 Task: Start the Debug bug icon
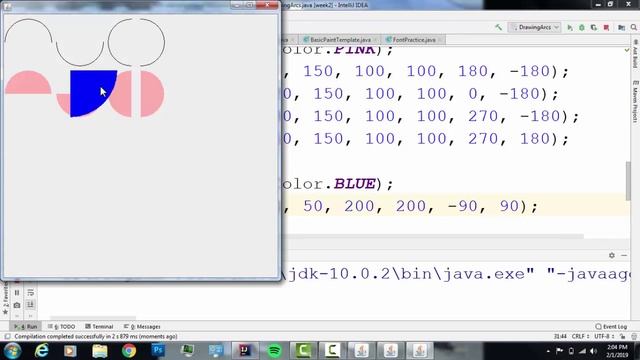(x=582, y=27)
